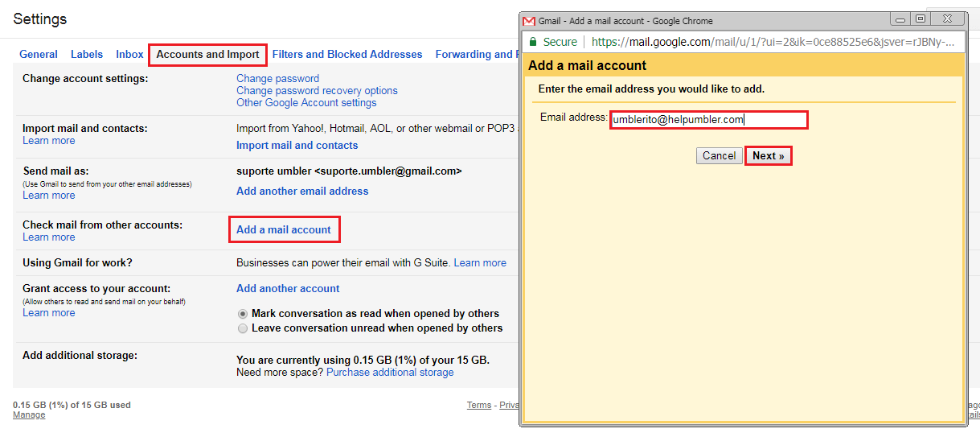Click the Manage storage link
This screenshot has height=437, width=980.
pyautogui.click(x=29, y=415)
